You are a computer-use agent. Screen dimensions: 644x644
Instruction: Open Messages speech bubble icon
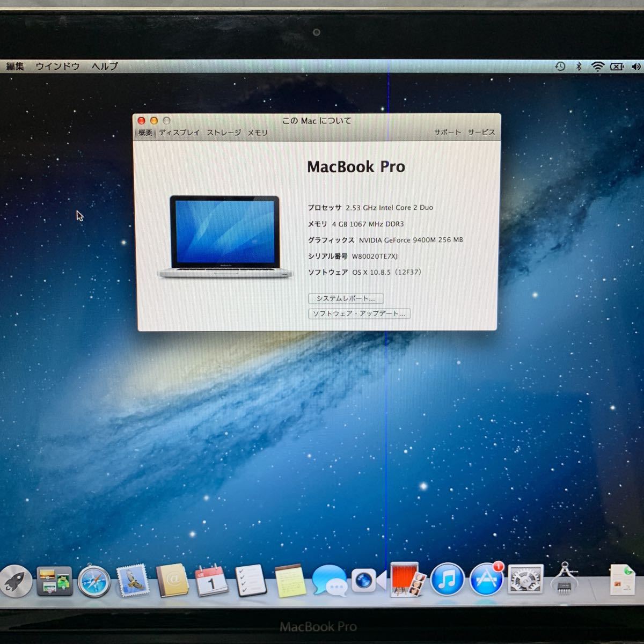tap(329, 580)
